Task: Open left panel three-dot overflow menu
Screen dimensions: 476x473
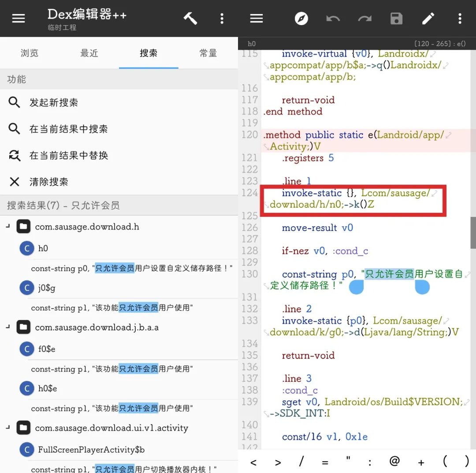Action: click(222, 19)
